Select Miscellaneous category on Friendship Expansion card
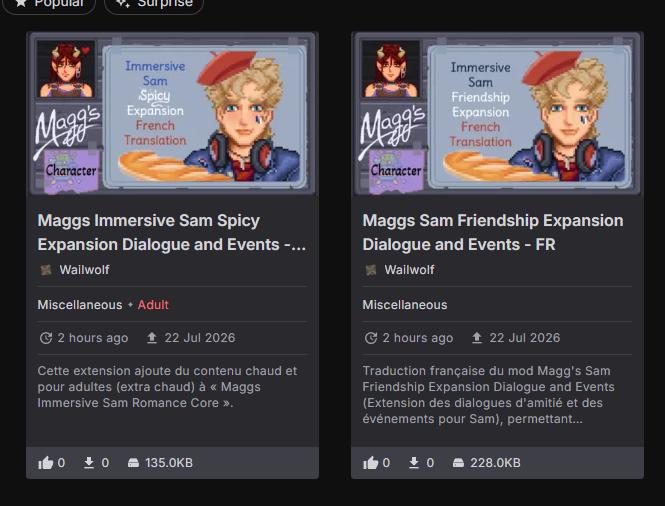The width and height of the screenshot is (665, 506). pyautogui.click(x=405, y=305)
